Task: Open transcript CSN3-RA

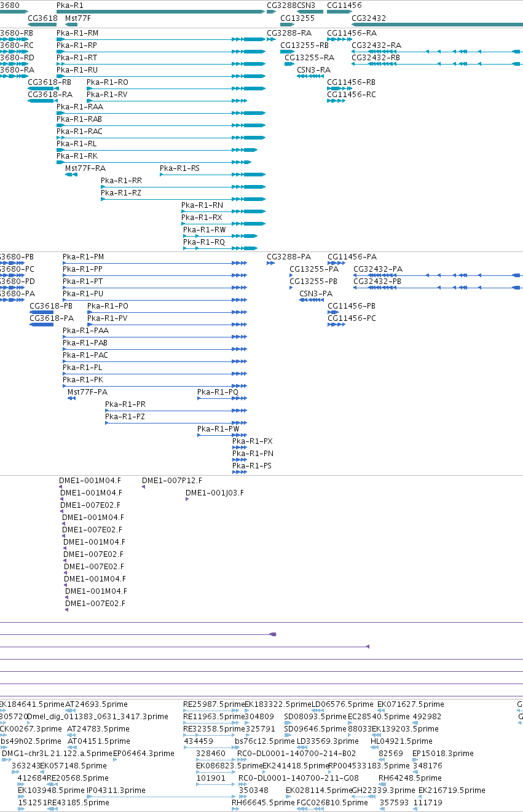Action: 314,70
